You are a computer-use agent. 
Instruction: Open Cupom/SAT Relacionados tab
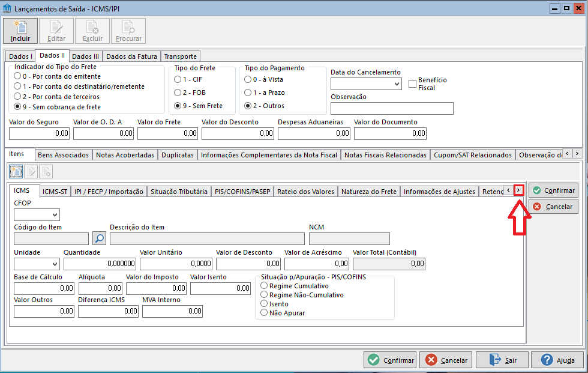pos(473,155)
